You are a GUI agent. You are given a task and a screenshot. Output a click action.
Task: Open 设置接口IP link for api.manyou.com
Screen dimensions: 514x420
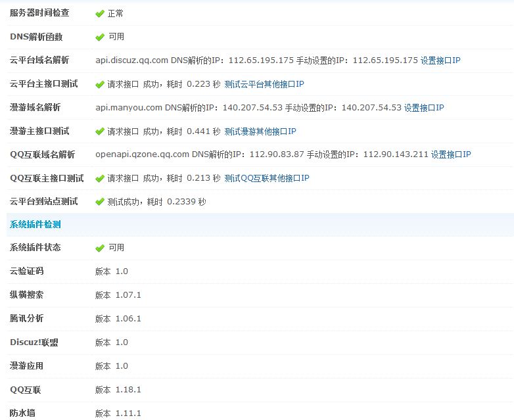tap(424, 108)
